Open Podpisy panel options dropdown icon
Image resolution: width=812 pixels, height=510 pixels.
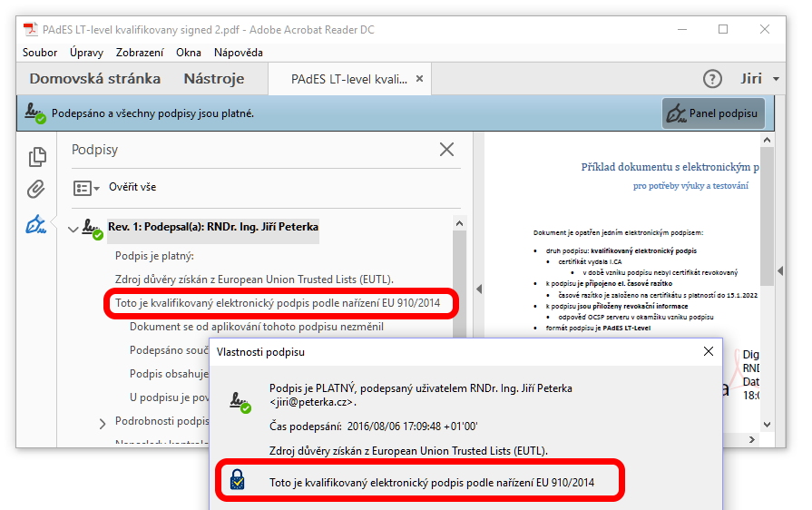[86, 188]
